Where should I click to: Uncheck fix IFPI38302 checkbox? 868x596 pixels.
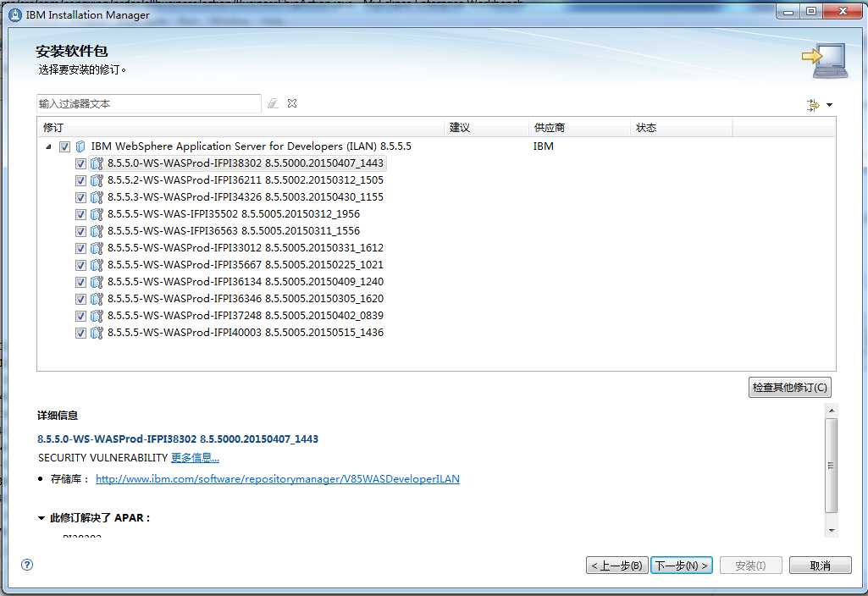[80, 163]
